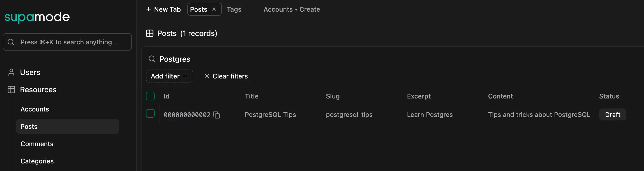
Task: Click the Posts table grid icon
Action: click(150, 33)
